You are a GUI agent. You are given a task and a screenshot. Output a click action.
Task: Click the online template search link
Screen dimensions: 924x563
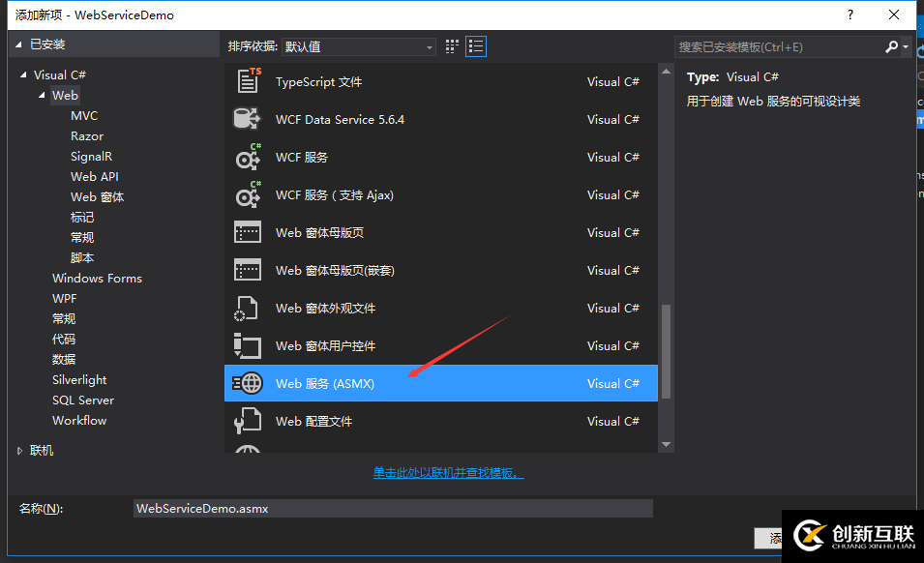(448, 473)
